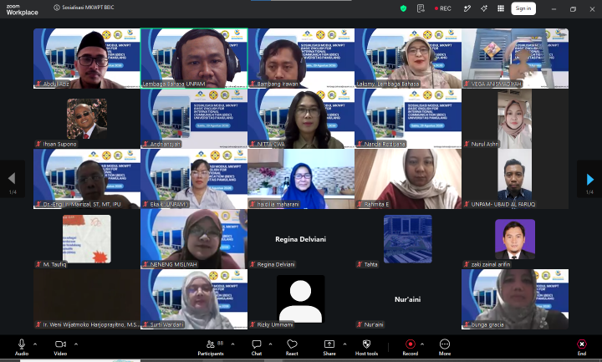Go to next gallery page arrow
Image resolution: width=602 pixels, height=362 pixels.
pyautogui.click(x=590, y=179)
